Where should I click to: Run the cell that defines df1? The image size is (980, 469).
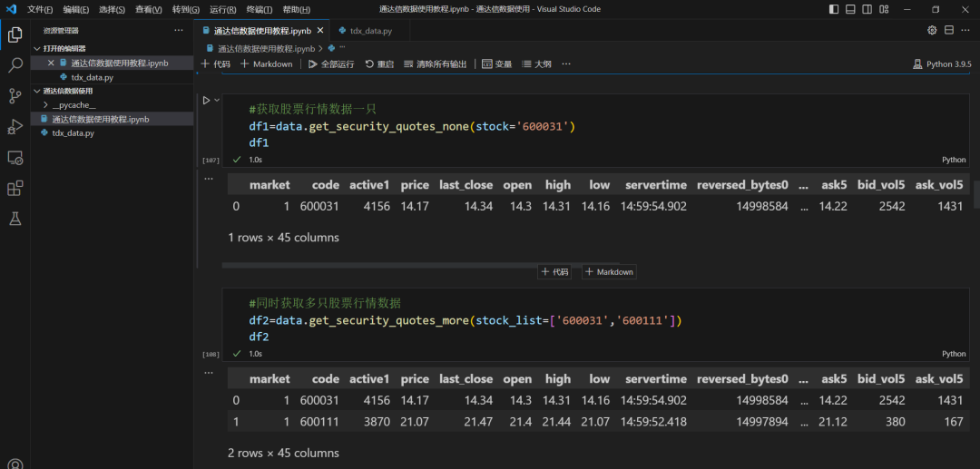pos(206,100)
